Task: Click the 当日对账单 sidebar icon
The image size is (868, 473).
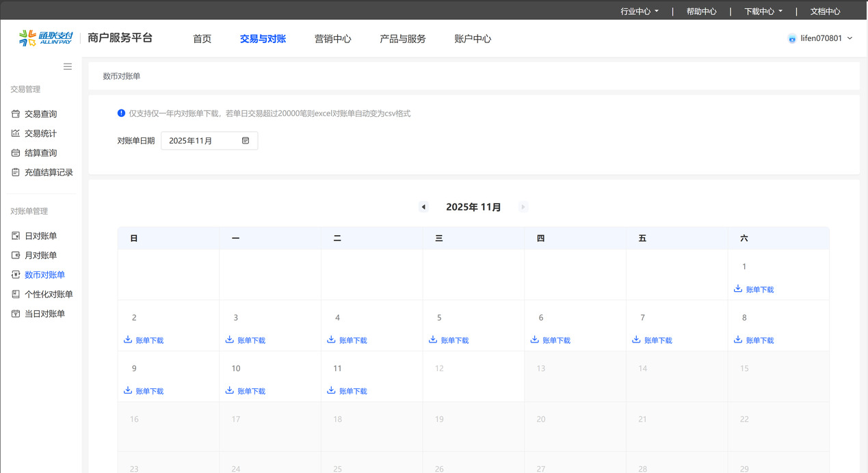Action: click(x=16, y=314)
